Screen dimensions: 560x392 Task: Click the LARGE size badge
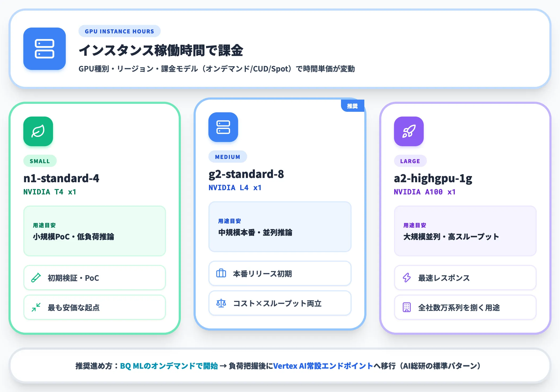click(410, 161)
